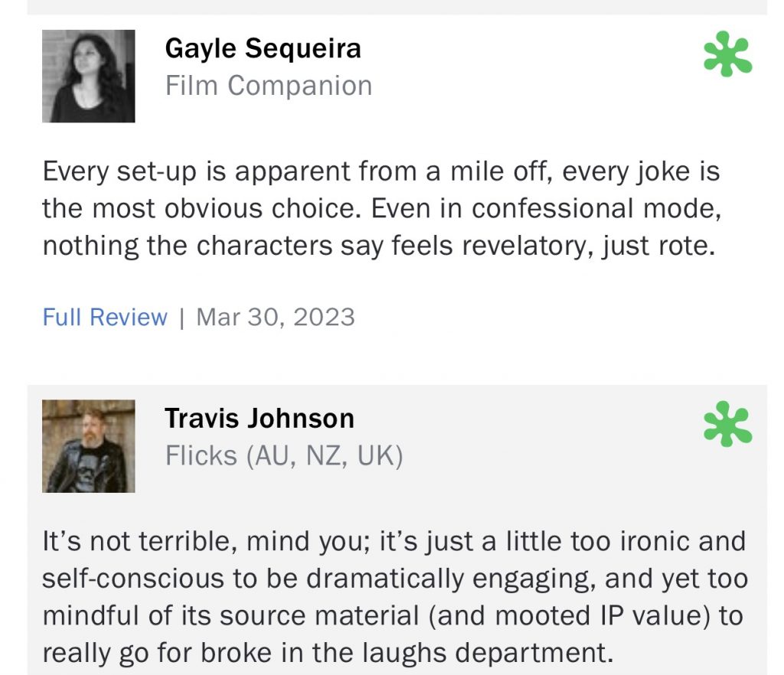Click the line starting "Every set-up is apparent"
Screen dimensions: 784x675
click(381, 171)
